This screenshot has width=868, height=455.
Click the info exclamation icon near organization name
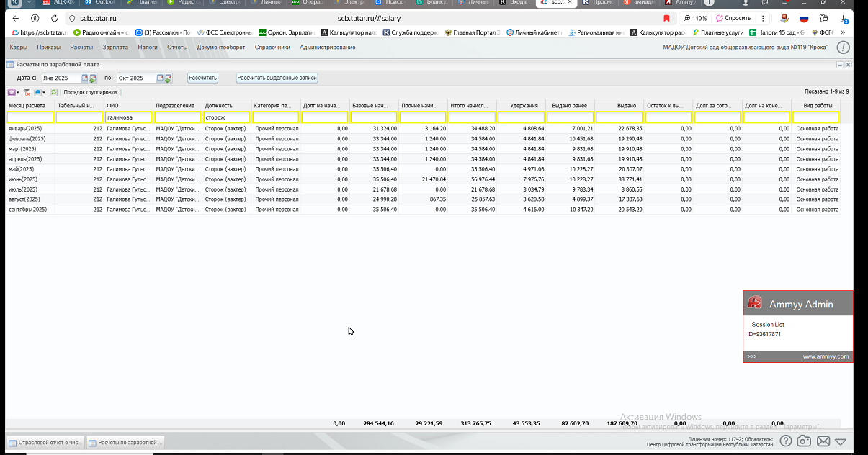pyautogui.click(x=842, y=48)
